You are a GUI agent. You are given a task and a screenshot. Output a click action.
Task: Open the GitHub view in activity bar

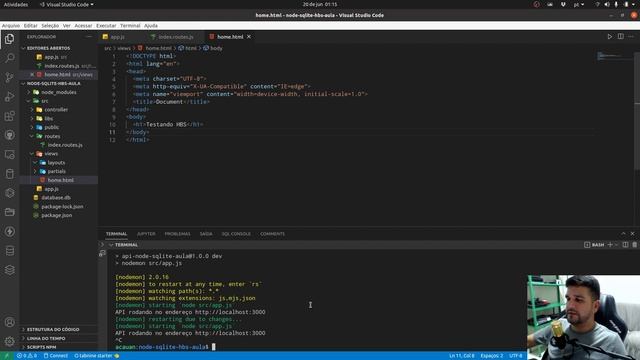pyautogui.click(x=9, y=135)
